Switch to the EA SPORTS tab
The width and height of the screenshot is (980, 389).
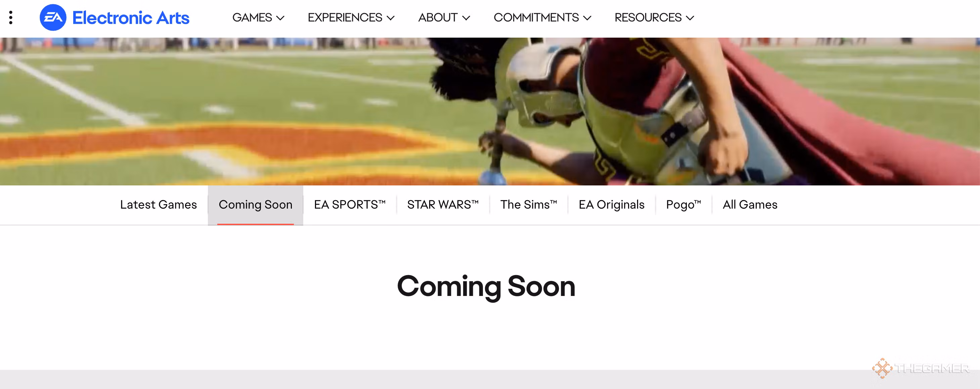click(x=350, y=205)
